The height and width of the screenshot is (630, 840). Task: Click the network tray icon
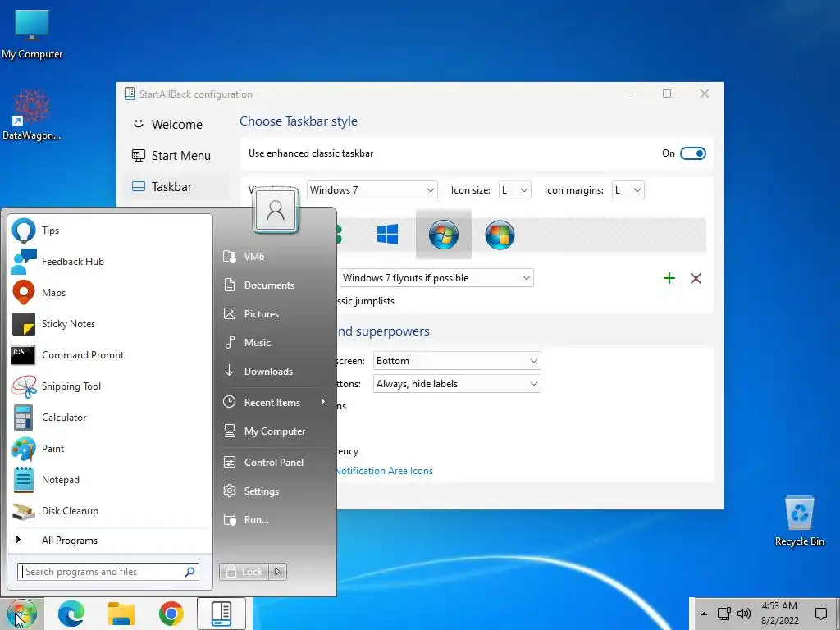(724, 614)
